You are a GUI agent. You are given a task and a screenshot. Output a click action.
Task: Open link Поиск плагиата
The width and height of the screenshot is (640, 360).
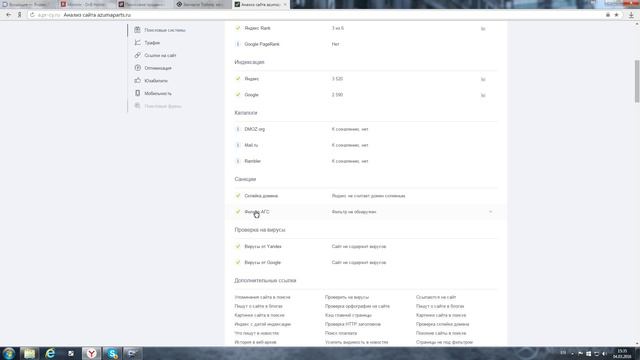coord(341,333)
